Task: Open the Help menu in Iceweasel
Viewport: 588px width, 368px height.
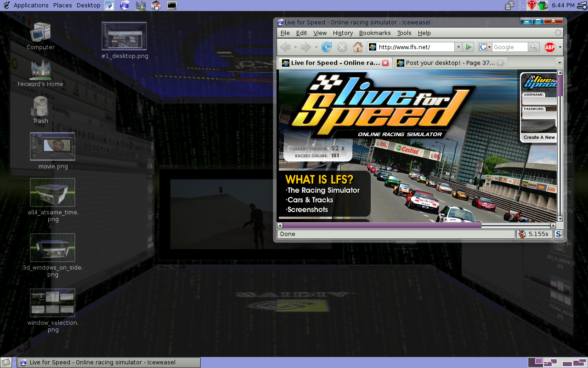Action: (x=424, y=33)
